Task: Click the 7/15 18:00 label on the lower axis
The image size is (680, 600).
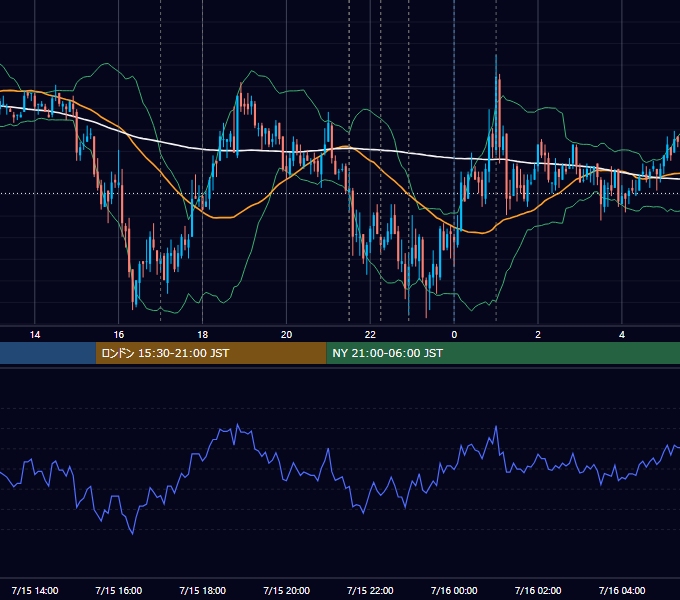Action: point(203,590)
